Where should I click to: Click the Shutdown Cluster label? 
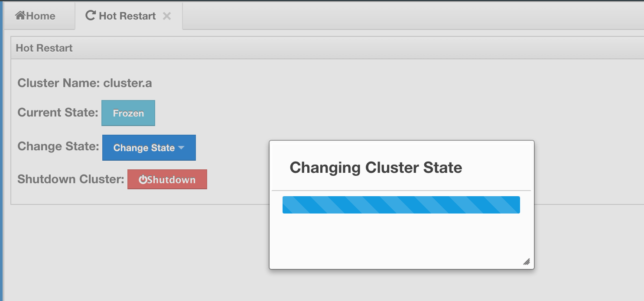[71, 179]
